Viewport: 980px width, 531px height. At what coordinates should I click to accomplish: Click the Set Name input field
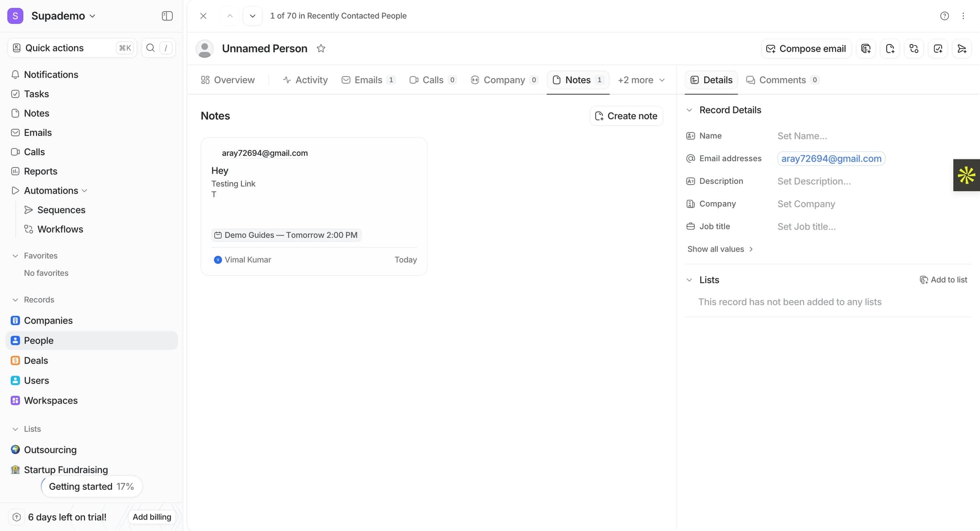click(x=802, y=136)
